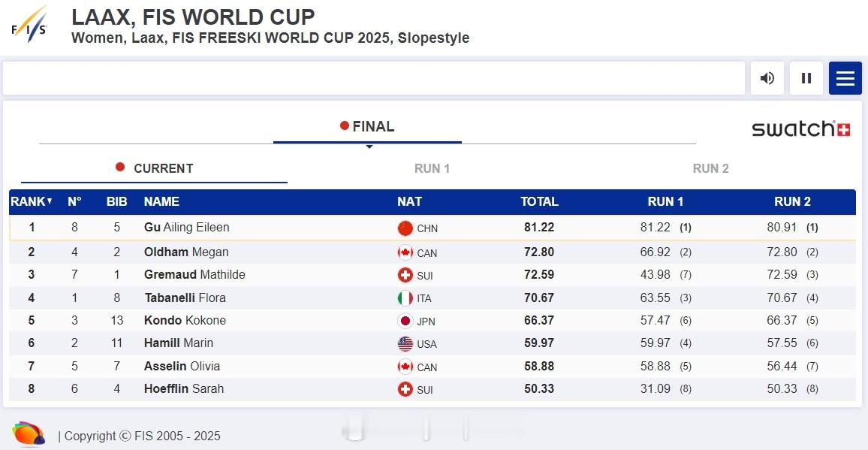Screen dimensions: 868x450
Task: Pause live updates with pause button
Action: point(806,78)
